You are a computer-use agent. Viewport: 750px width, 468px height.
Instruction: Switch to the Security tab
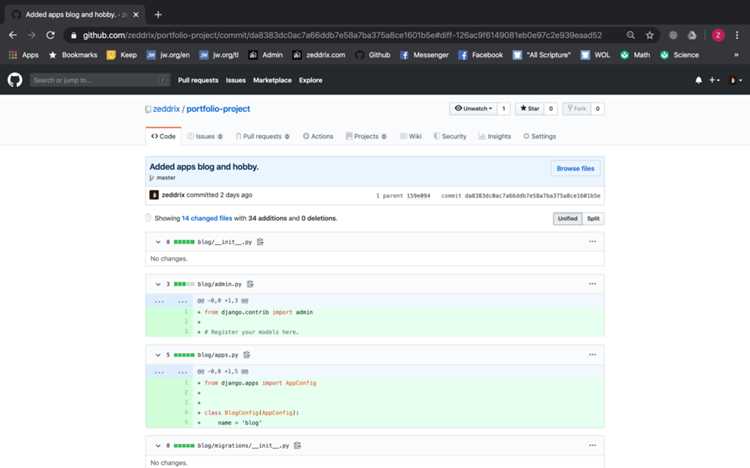click(x=450, y=136)
